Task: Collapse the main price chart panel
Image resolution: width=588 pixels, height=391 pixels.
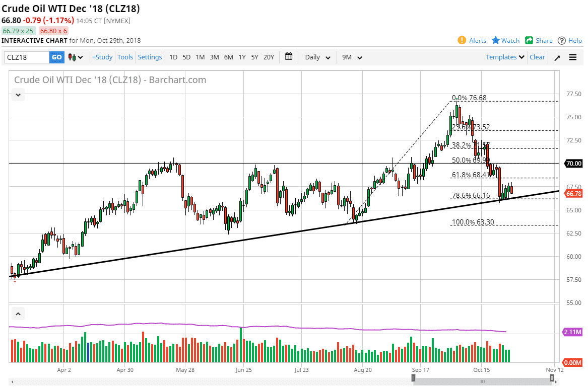Action: coord(18,95)
